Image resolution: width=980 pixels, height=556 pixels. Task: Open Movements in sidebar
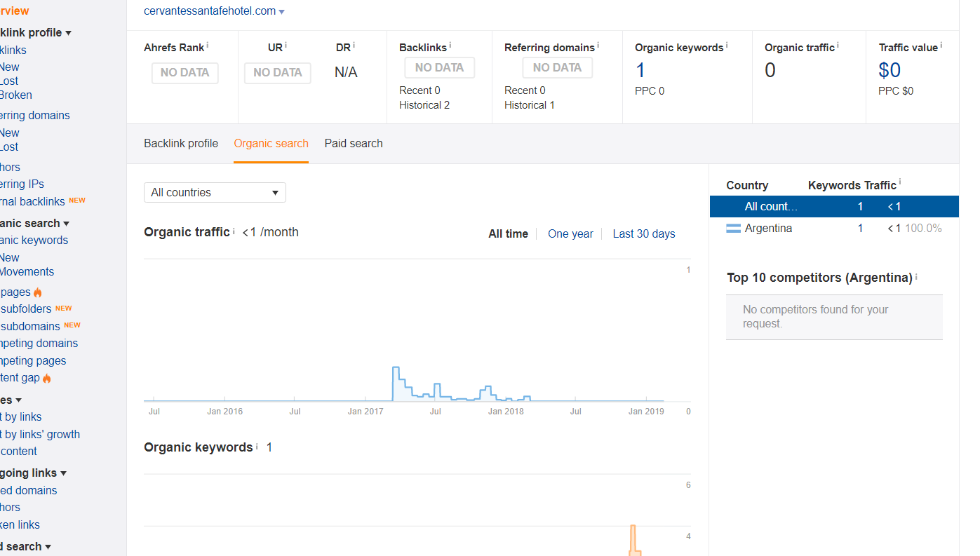[27, 271]
